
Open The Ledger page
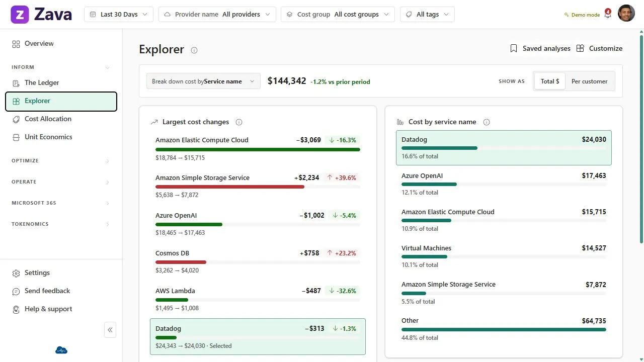coord(61,83)
